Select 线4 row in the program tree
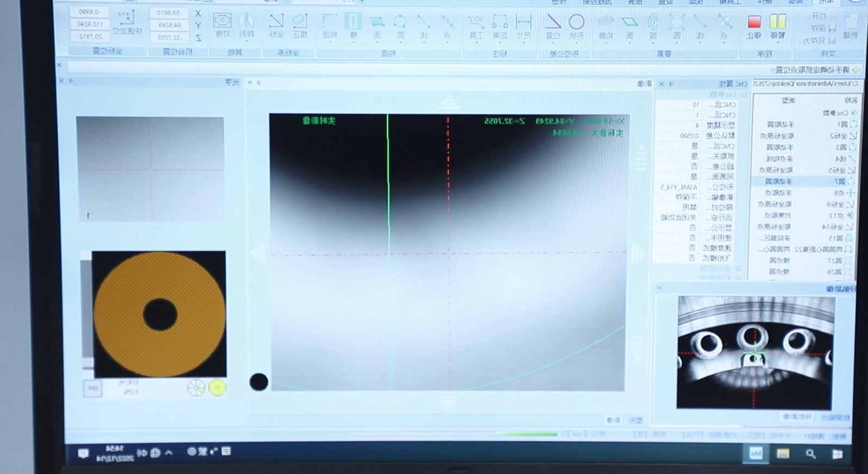 coord(806,159)
